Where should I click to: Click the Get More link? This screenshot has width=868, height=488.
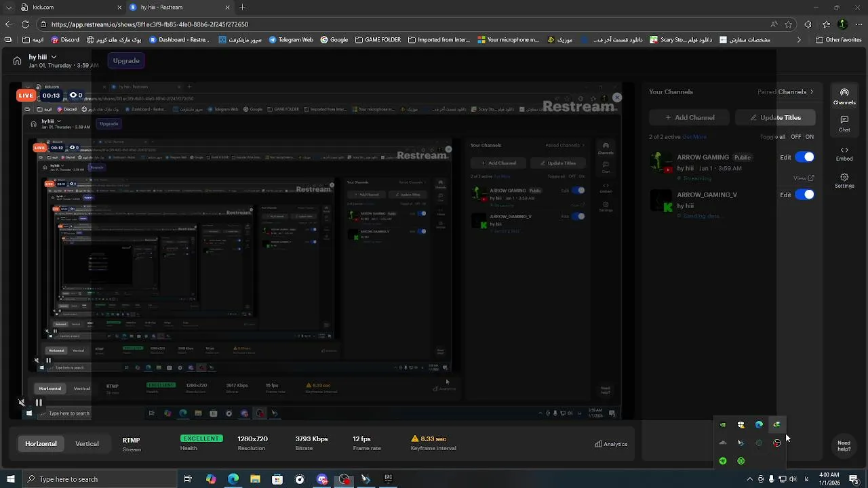tap(694, 137)
